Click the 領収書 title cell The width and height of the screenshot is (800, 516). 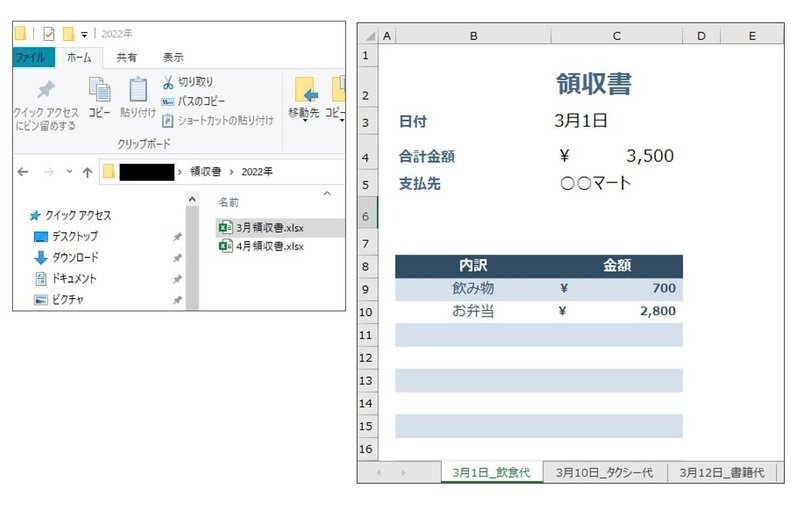tap(593, 84)
